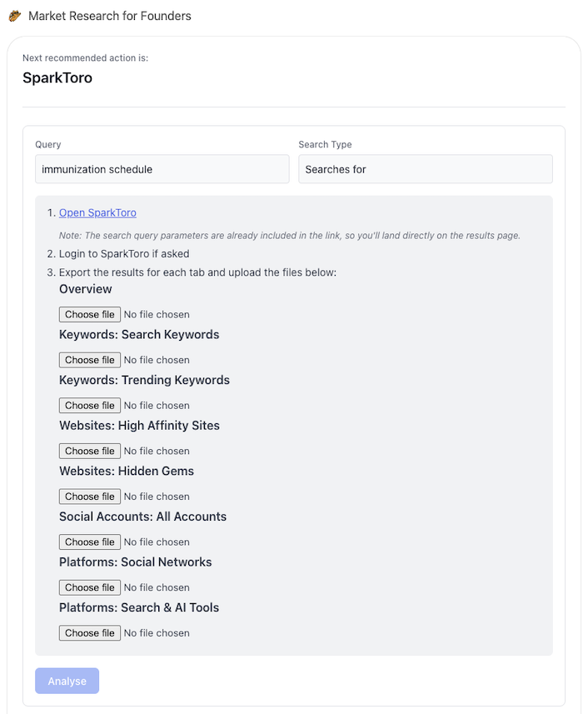Choose file for Keywords: Search Keywords
Viewport: 588px width, 714px height.
tap(90, 360)
